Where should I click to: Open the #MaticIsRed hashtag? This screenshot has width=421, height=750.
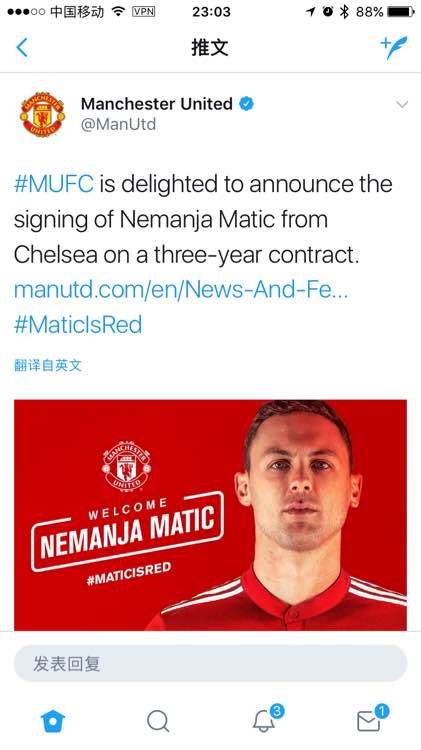pyautogui.click(x=78, y=325)
